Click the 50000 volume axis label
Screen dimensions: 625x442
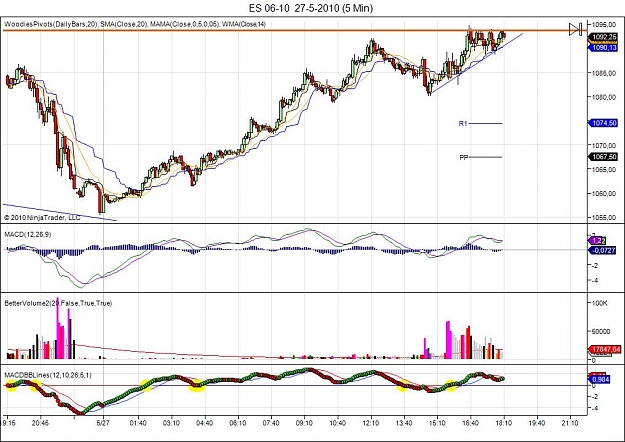[x=601, y=332]
